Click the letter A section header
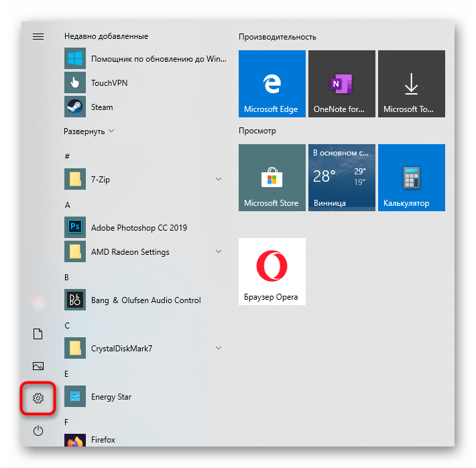476x468 pixels. pyautogui.click(x=68, y=205)
